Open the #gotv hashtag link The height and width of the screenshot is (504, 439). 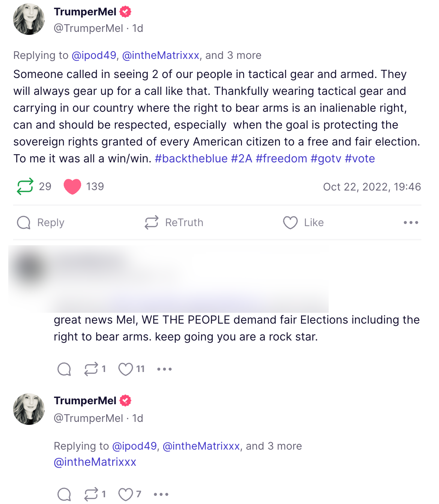point(326,159)
